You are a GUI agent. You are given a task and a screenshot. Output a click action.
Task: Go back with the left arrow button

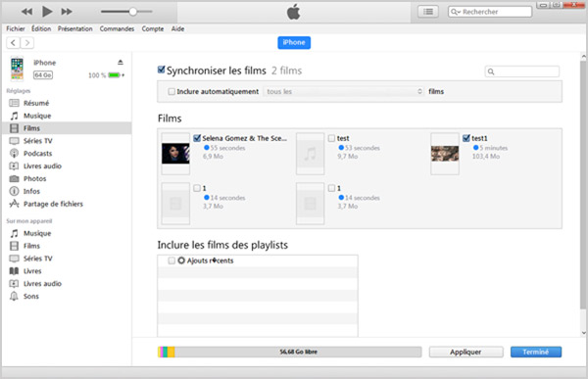coord(13,43)
